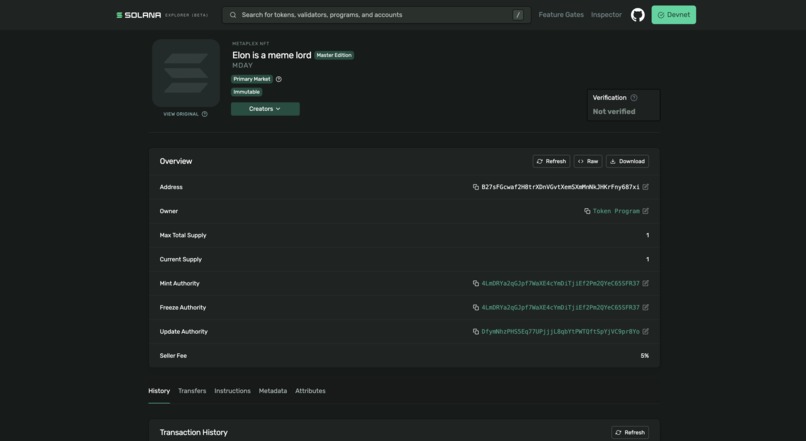
Task: Open the GitHub repository icon
Action: pos(637,15)
